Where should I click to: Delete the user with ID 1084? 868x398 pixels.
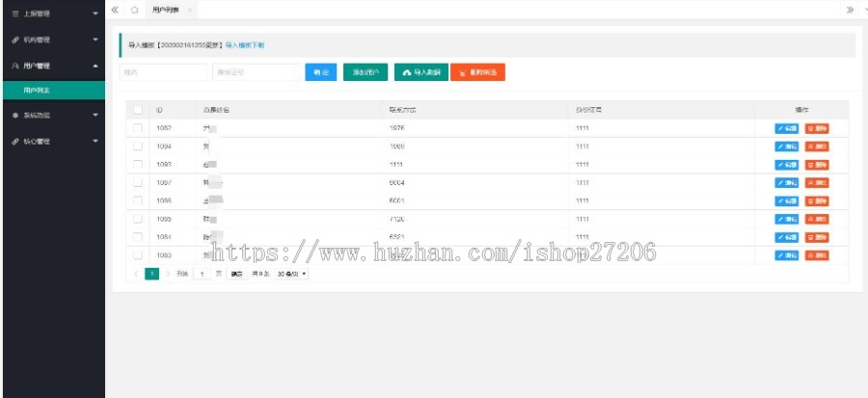tap(817, 237)
